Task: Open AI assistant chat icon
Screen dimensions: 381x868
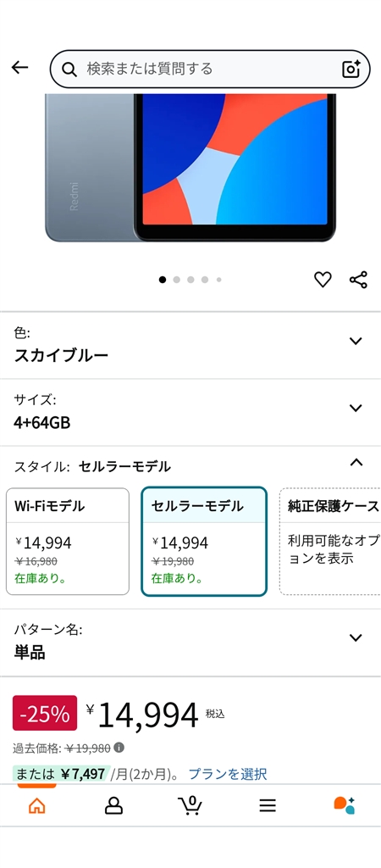Action: pyautogui.click(x=344, y=805)
